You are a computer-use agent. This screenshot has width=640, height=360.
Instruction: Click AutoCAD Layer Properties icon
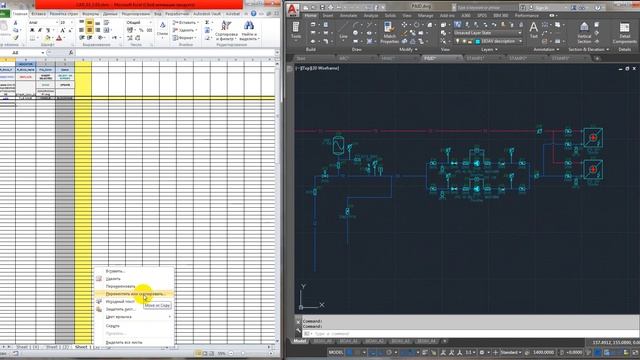[458, 25]
